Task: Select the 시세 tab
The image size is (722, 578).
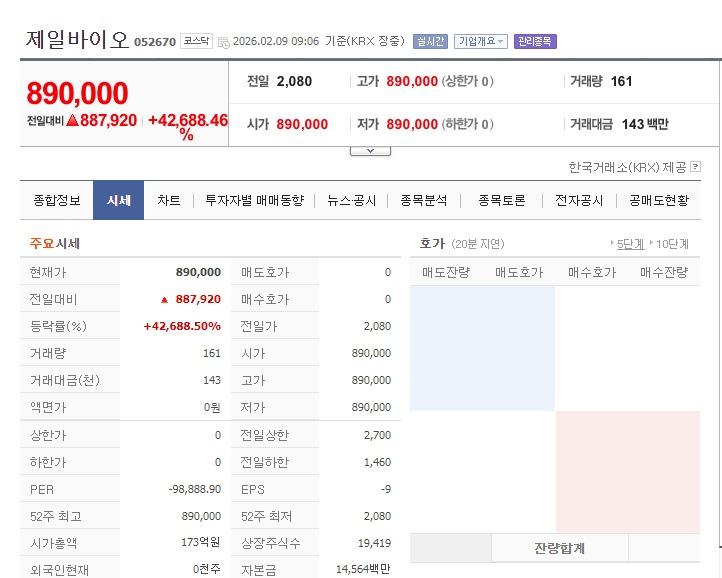Action: tap(118, 201)
